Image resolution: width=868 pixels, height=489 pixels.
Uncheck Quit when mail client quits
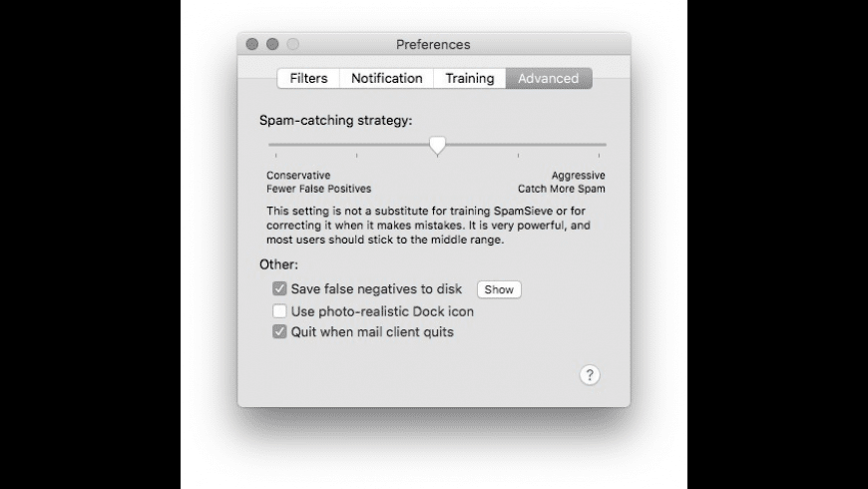click(x=280, y=331)
